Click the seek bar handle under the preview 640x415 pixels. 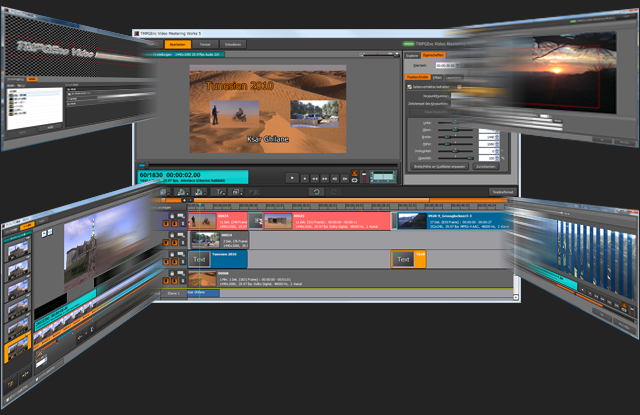pyautogui.click(x=146, y=165)
